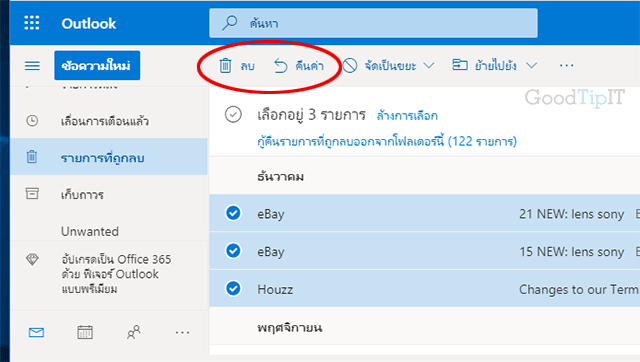This screenshot has height=362, width=640.
Task: Compose with ข้อความใหม่ button
Action: (97, 65)
